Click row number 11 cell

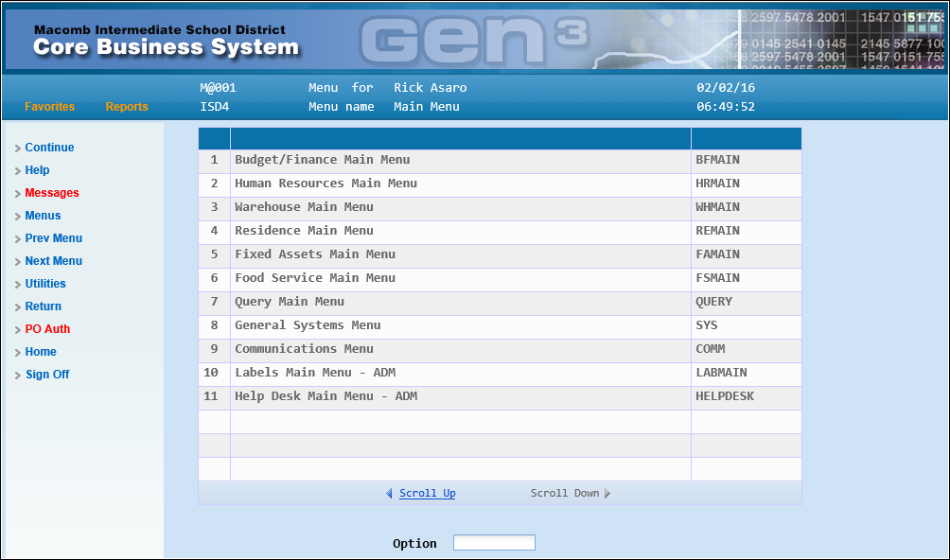215,397
